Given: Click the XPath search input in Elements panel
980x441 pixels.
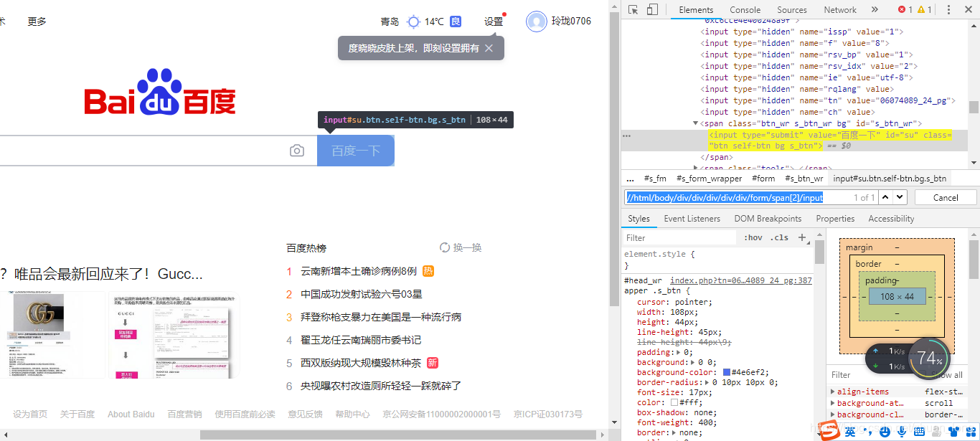Looking at the screenshot, I should click(750, 197).
